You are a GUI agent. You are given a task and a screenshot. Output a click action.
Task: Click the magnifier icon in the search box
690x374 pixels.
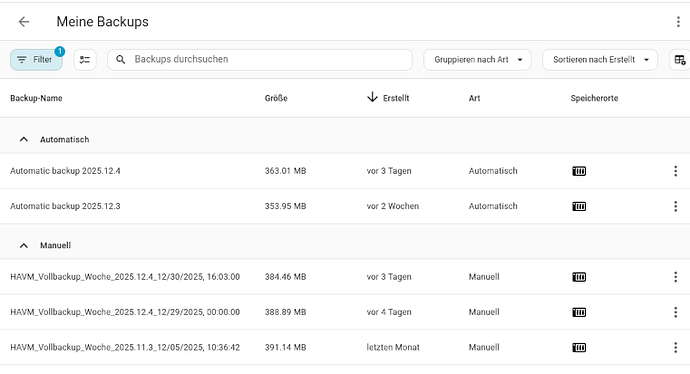(121, 59)
